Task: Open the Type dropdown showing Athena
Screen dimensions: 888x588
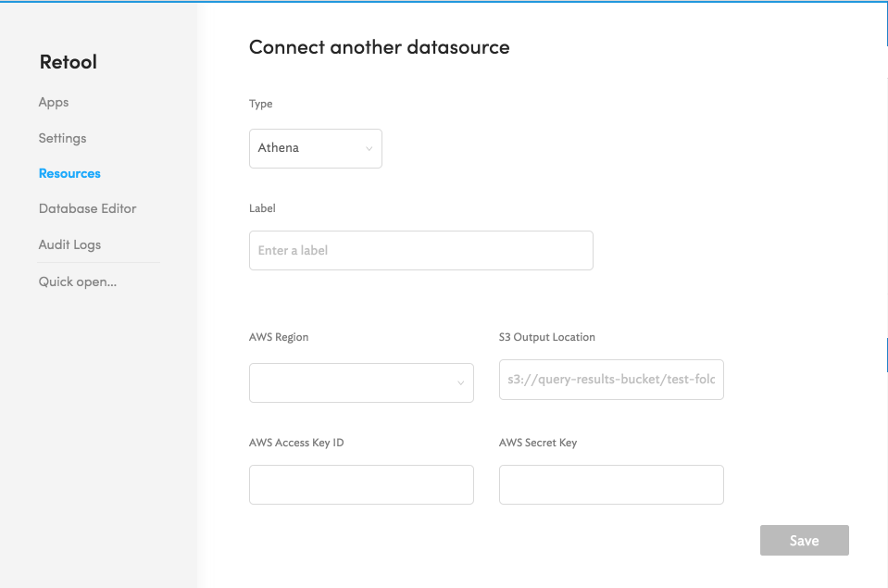Action: (x=316, y=148)
